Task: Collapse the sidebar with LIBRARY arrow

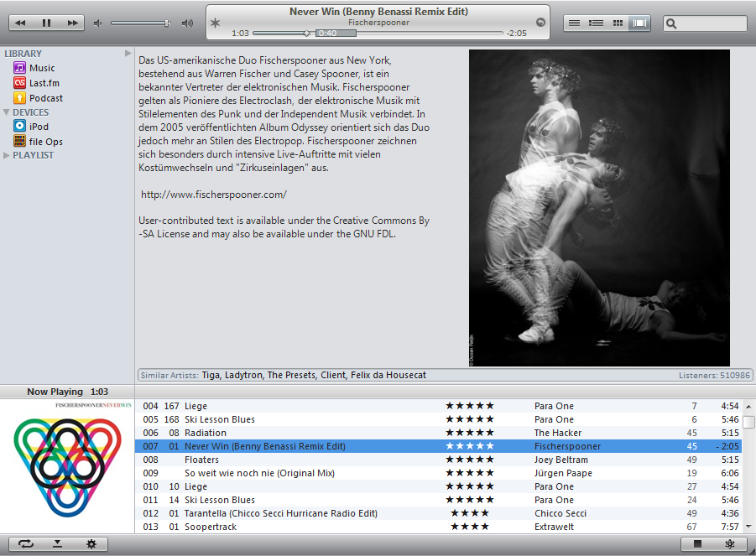Action: (128, 53)
